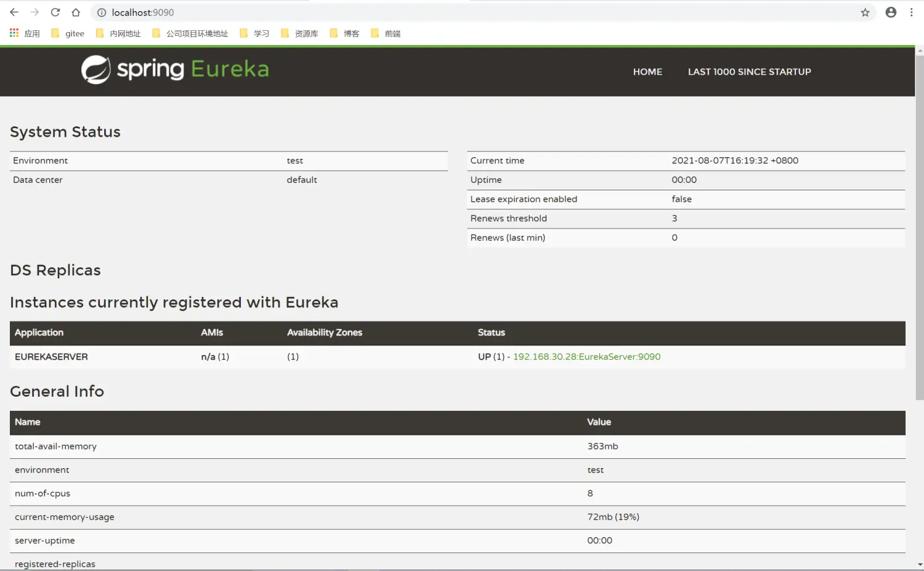Click the 363mb memory value
Screen dimensions: 924x571
pyautogui.click(x=602, y=447)
